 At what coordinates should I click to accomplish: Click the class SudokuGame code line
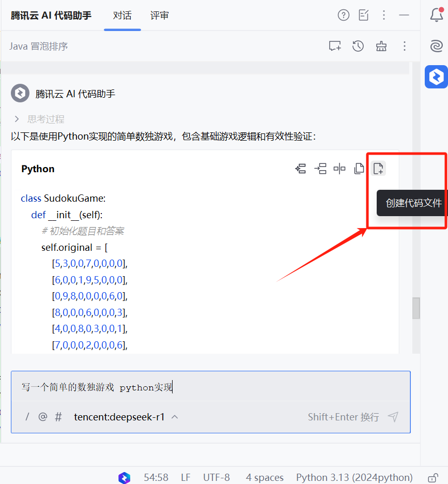click(x=63, y=198)
